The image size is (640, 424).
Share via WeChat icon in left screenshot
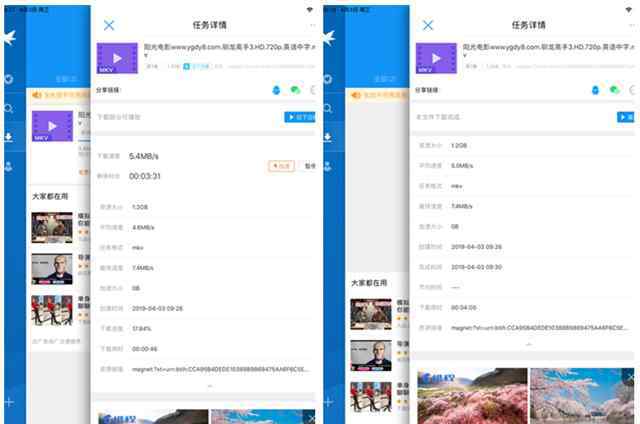point(295,90)
